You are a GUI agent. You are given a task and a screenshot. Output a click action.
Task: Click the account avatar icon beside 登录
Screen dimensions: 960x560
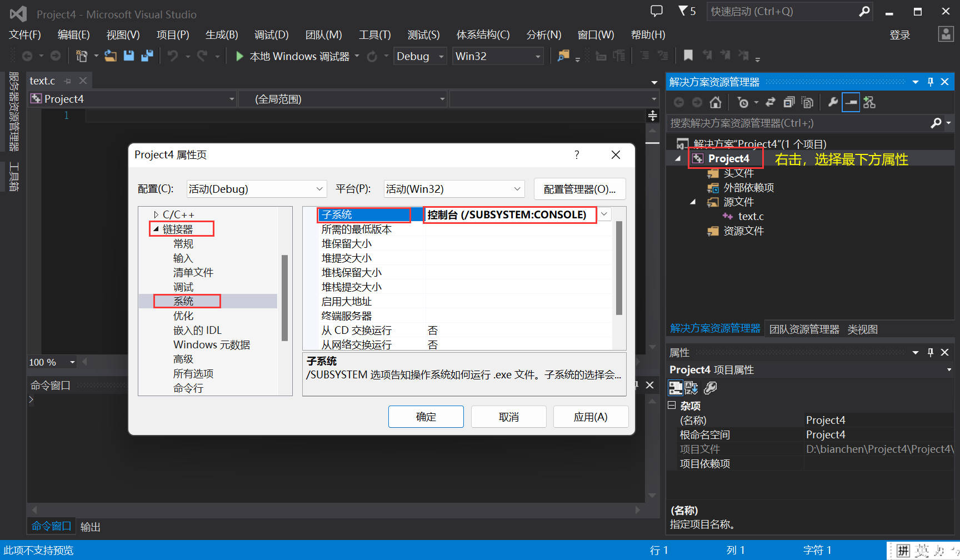point(946,34)
